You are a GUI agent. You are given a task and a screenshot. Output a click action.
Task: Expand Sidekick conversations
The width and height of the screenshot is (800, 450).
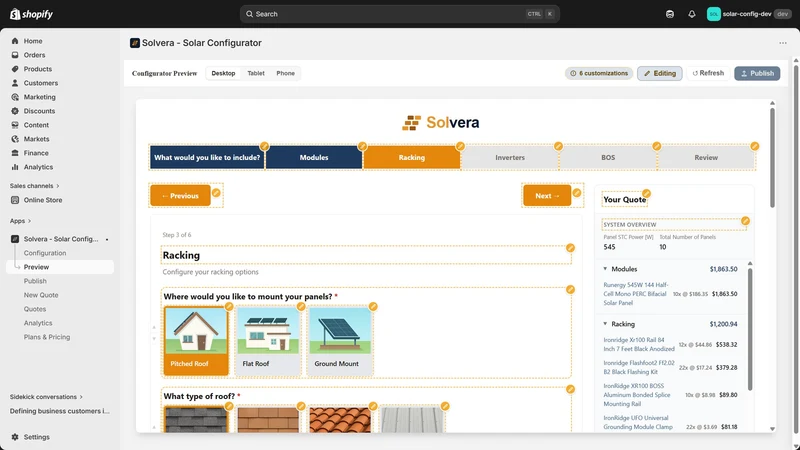click(x=46, y=397)
